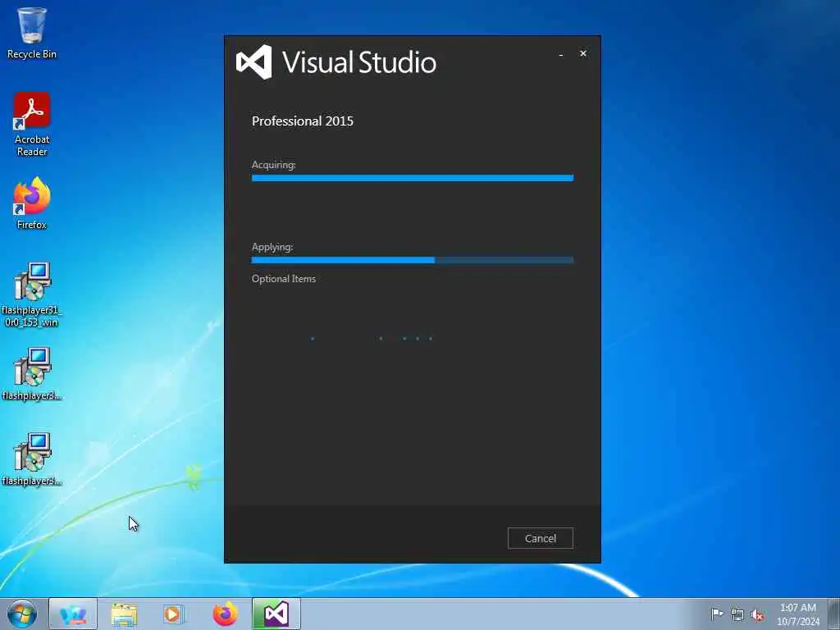Viewport: 840px width, 630px height.
Task: Open Windows Media Player from the taskbar
Action: coord(172,614)
